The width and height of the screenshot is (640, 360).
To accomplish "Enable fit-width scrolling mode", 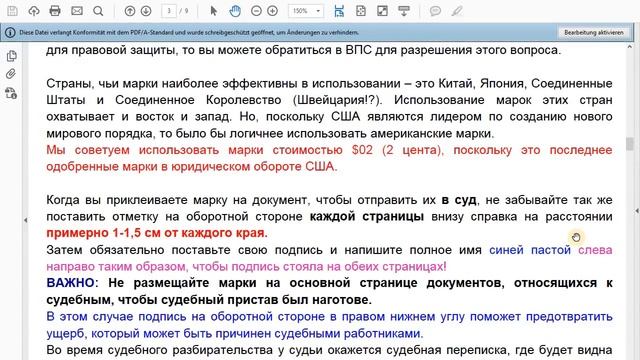I will click(339, 11).
